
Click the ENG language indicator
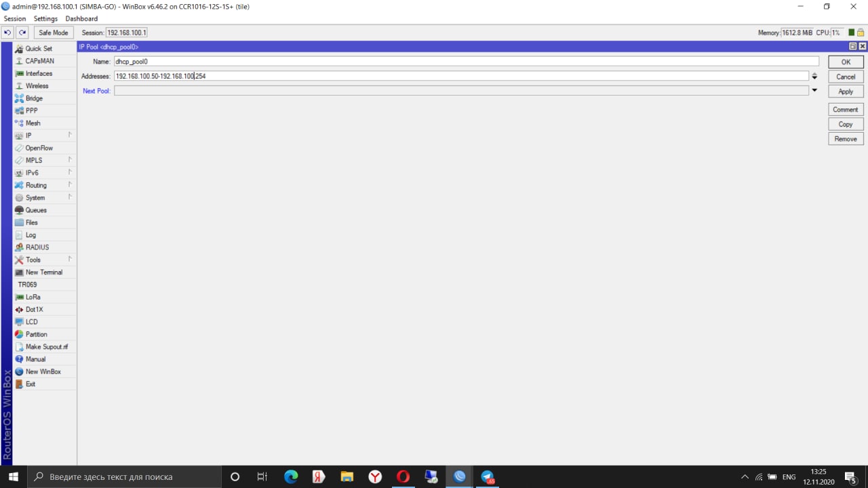[789, 476]
